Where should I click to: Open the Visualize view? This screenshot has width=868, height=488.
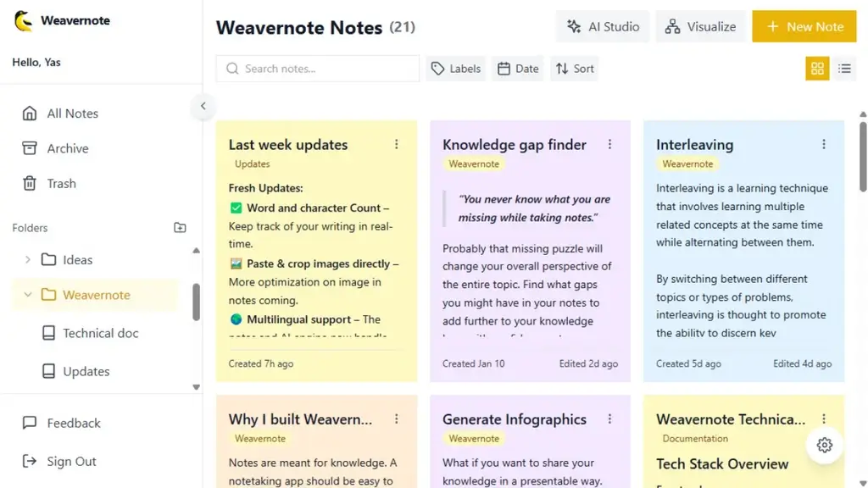[x=700, y=26]
